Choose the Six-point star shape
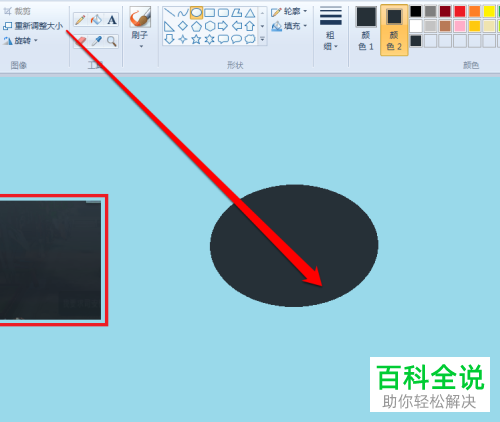Viewport: 500px width, 422px height. [x=210, y=39]
